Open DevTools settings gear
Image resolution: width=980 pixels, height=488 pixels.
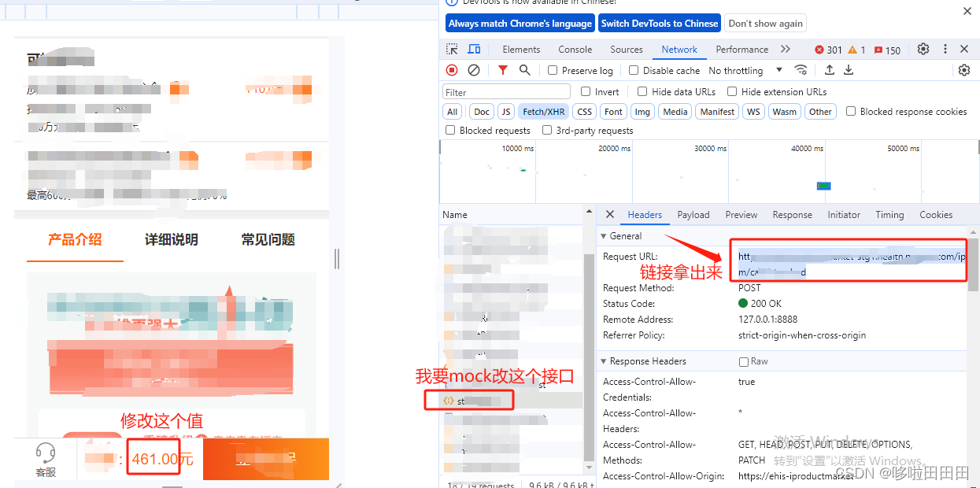[923, 49]
